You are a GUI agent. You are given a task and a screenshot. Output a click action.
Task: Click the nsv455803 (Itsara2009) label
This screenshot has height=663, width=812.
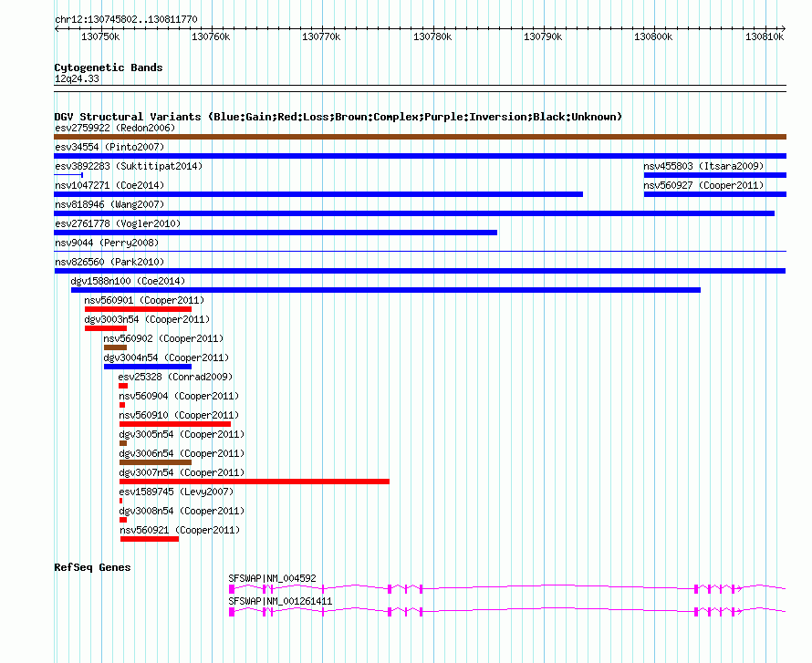(x=703, y=166)
